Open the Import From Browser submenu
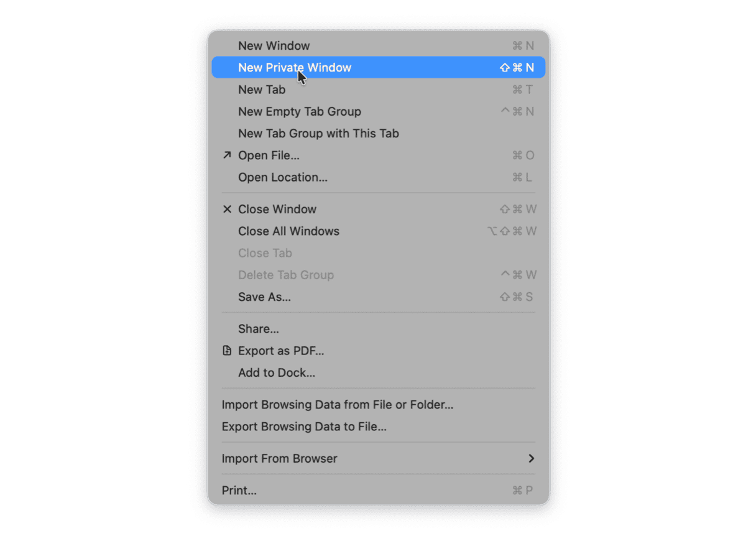Screen dimensions: 756x559 click(379, 458)
